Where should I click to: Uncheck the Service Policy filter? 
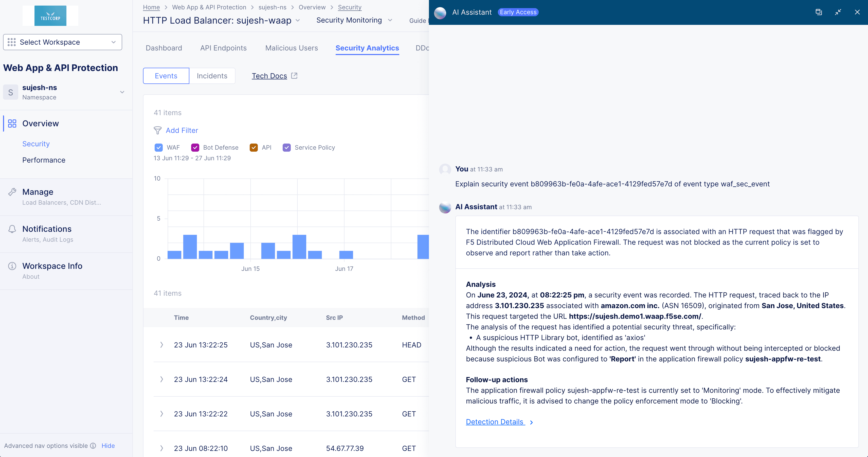tap(287, 147)
